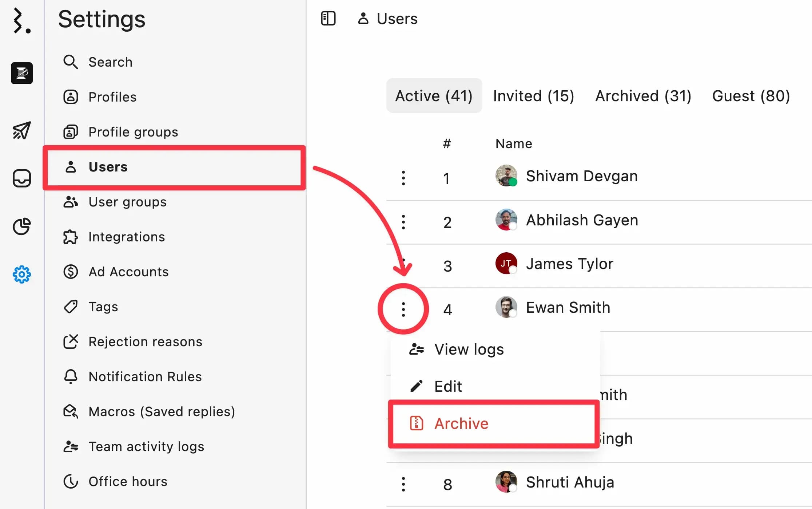Open the three-dot menu for Ewan Smith
The image size is (812, 509).
[403, 309]
